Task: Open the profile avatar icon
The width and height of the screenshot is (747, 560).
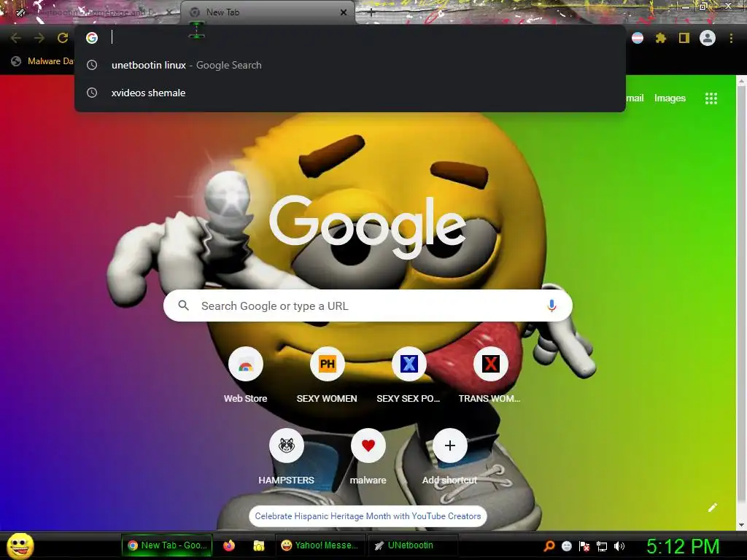Action: [x=708, y=38]
